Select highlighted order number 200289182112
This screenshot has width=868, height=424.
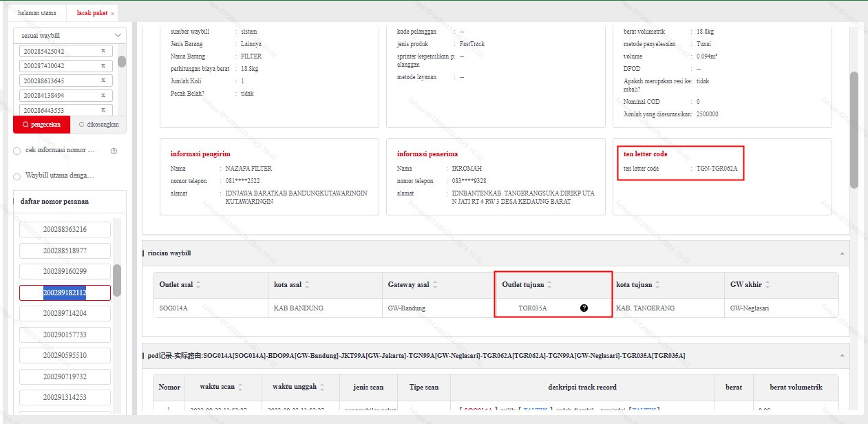click(x=65, y=293)
